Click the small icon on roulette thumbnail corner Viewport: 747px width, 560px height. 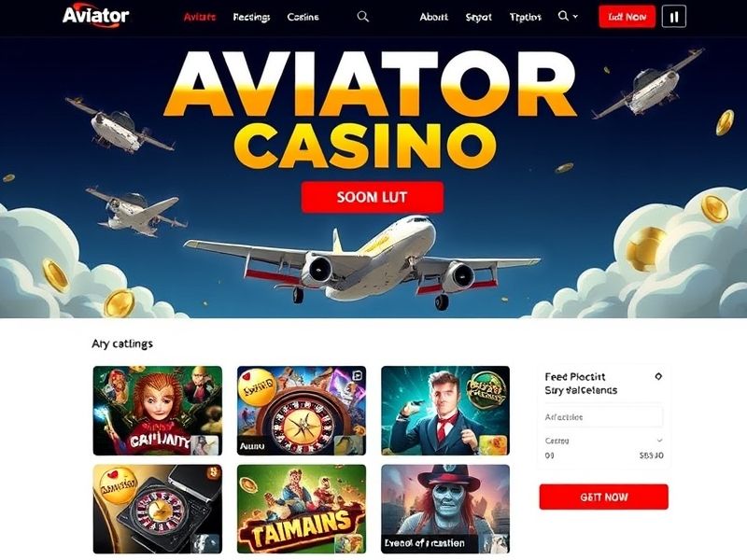[358, 376]
